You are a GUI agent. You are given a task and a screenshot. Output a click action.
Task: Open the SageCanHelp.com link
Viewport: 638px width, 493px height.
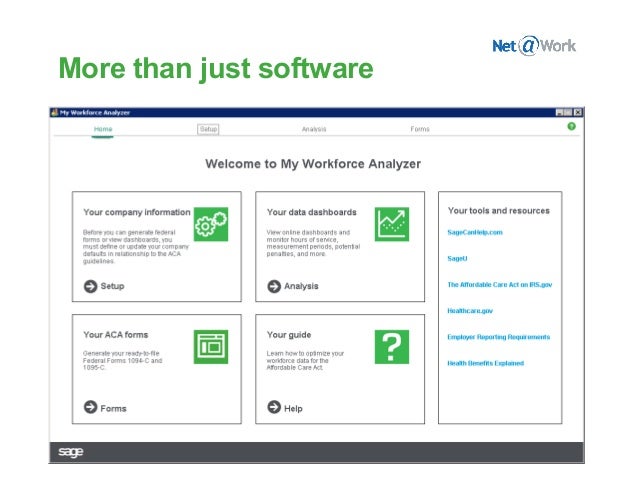pyautogui.click(x=475, y=232)
